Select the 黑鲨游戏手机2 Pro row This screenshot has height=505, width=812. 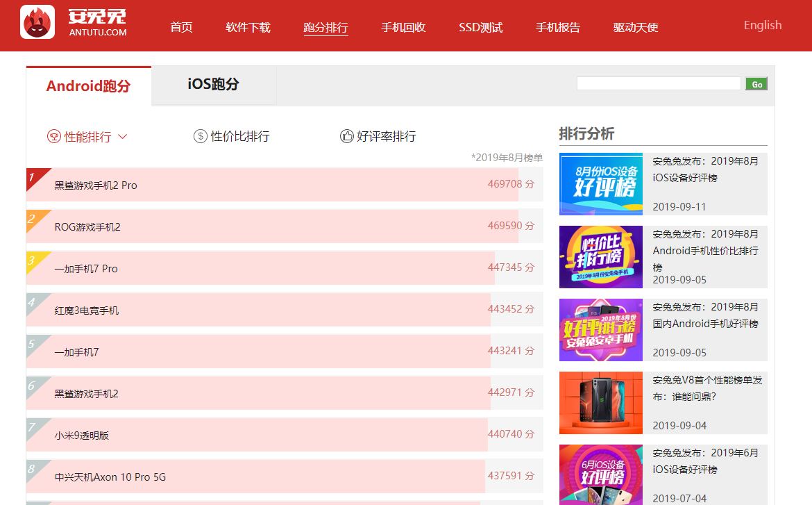coord(285,185)
